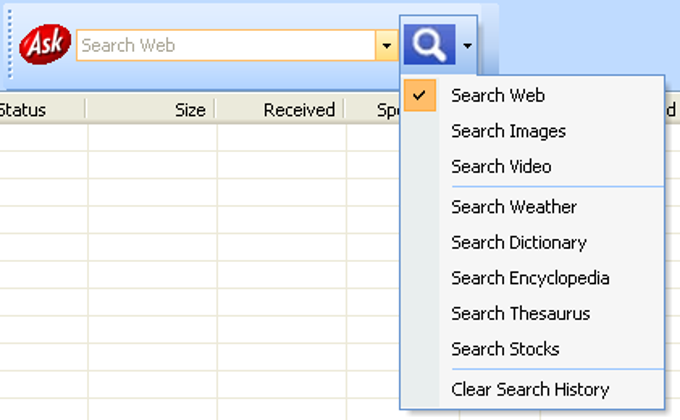Choose Search Stocks menu entry
The image size is (680, 420).
tap(533, 349)
